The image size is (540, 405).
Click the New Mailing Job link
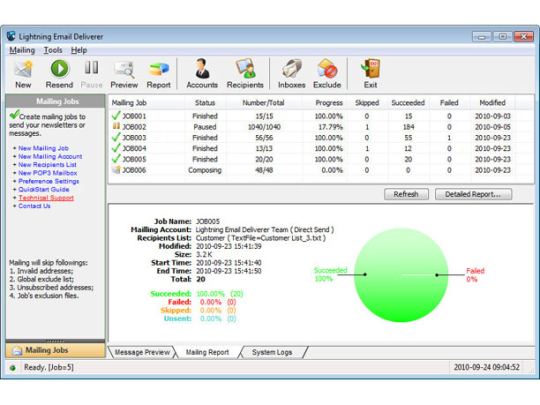[43, 148]
